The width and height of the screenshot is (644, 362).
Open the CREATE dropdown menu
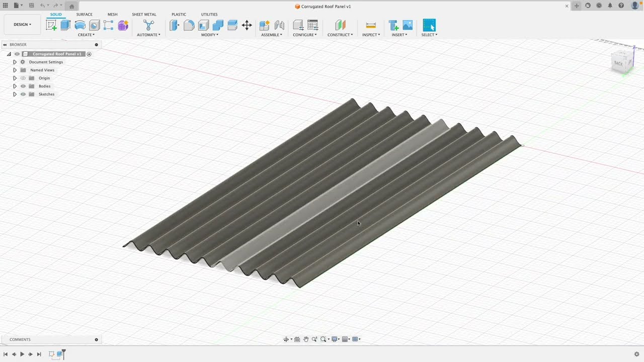point(86,35)
